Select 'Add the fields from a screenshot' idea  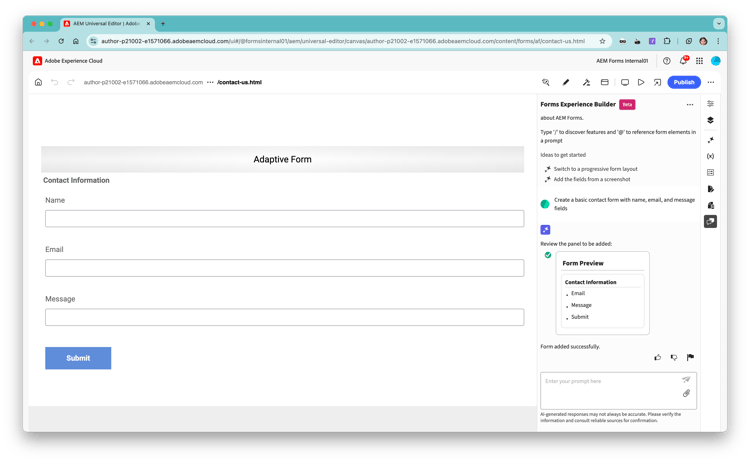coord(592,179)
